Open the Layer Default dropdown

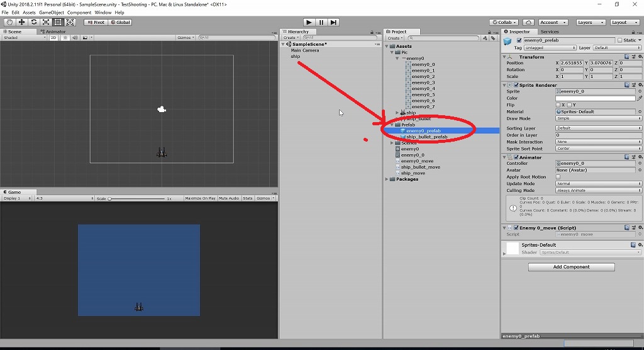click(618, 48)
